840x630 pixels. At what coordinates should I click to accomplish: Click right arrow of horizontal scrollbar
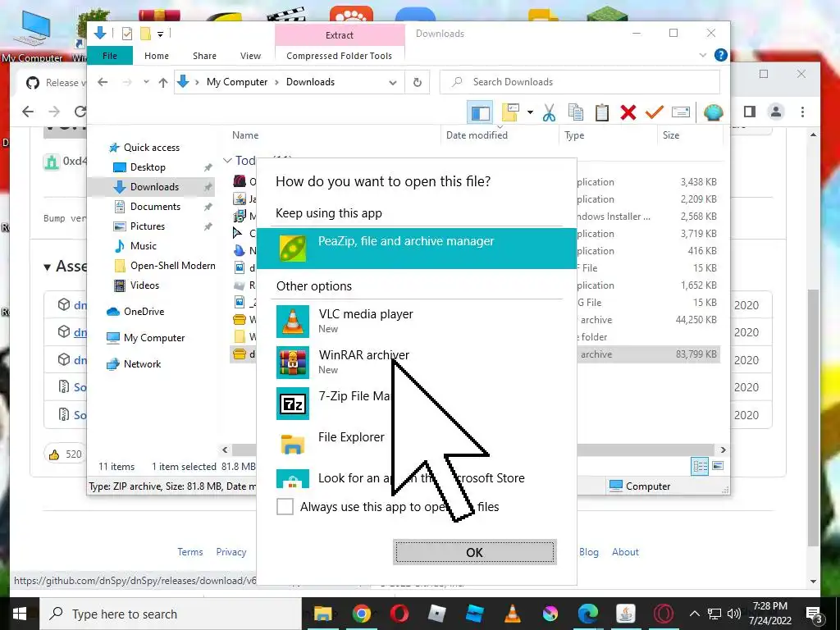(724, 450)
